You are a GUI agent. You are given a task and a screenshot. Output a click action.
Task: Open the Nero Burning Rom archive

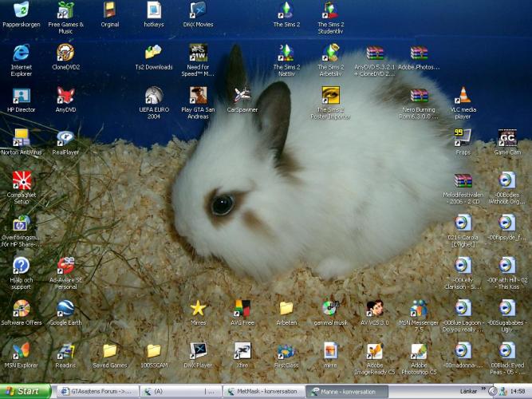pos(419,97)
